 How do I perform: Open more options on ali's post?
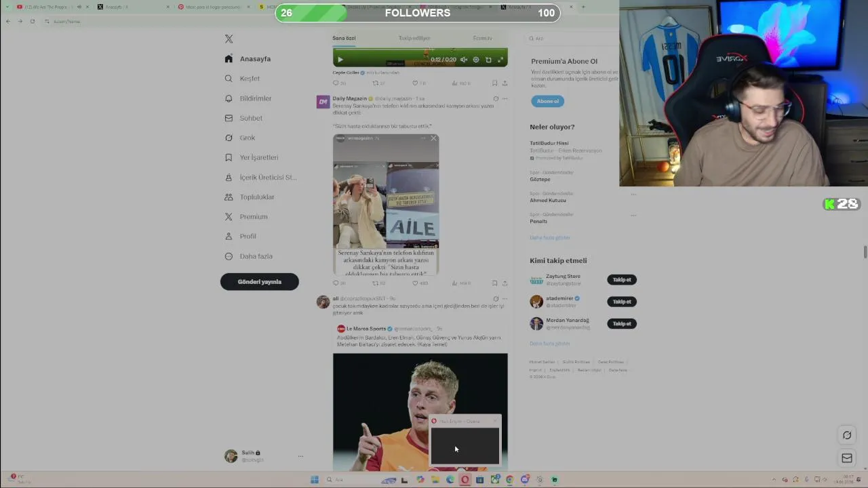pyautogui.click(x=505, y=299)
